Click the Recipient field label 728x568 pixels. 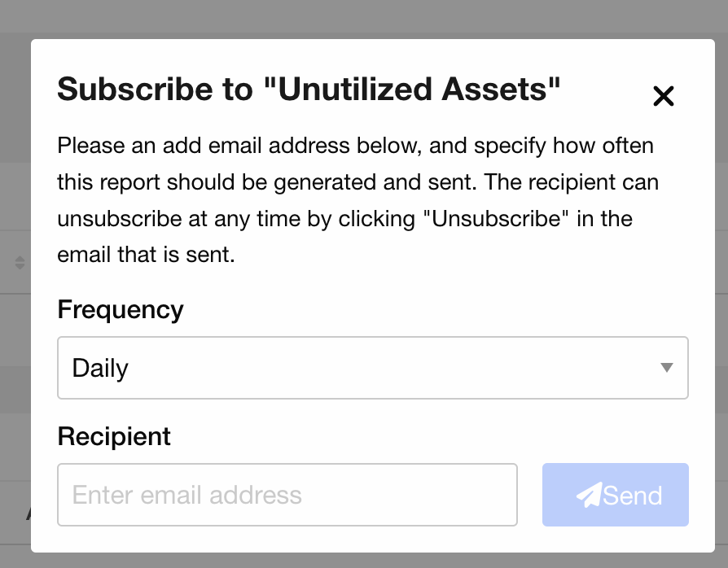pyautogui.click(x=114, y=436)
